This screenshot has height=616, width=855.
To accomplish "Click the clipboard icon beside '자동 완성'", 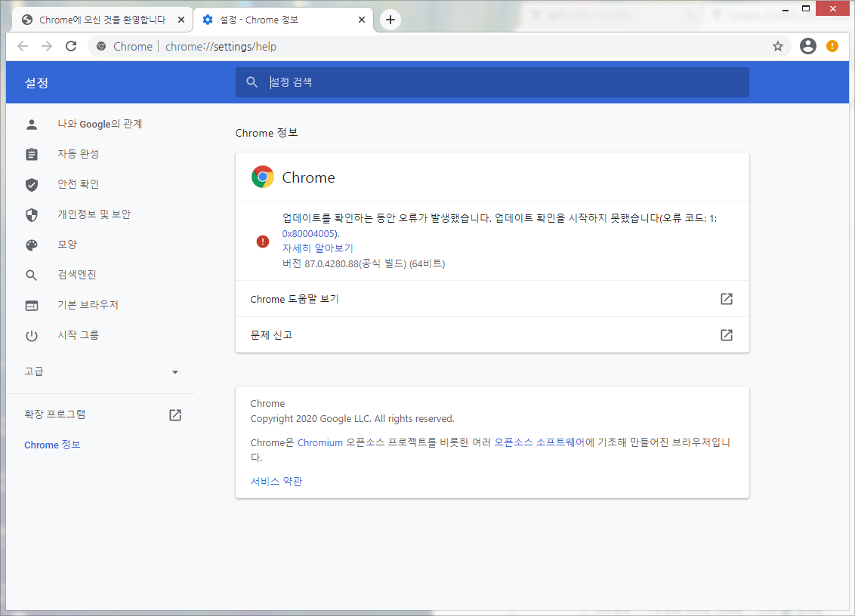I will (32, 154).
